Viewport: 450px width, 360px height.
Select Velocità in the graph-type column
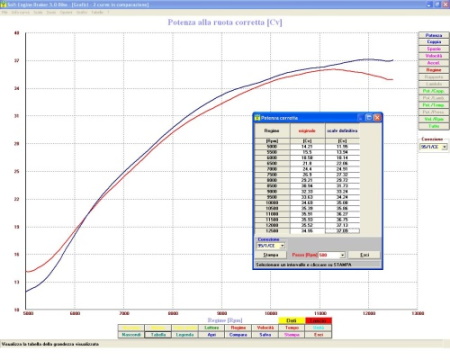pos(434,56)
